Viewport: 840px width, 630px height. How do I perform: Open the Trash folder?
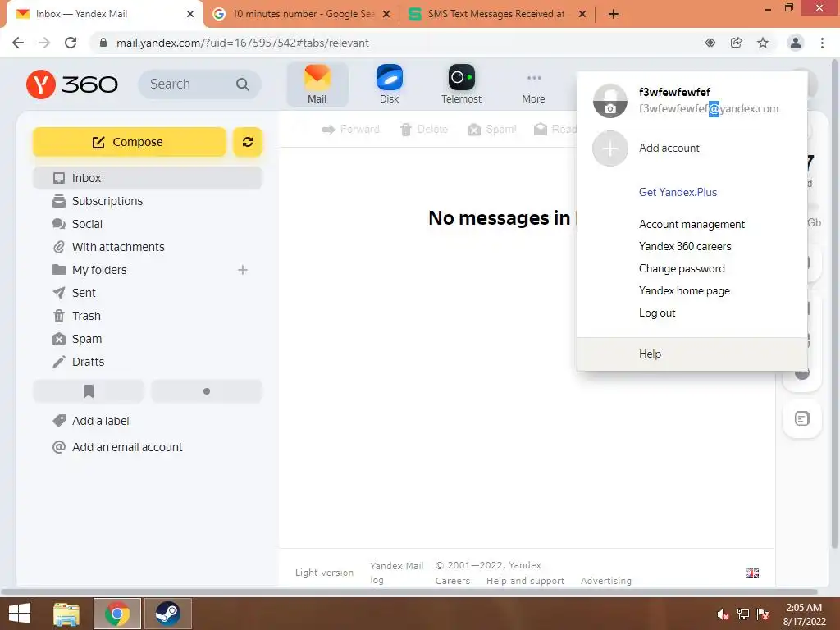pyautogui.click(x=85, y=316)
